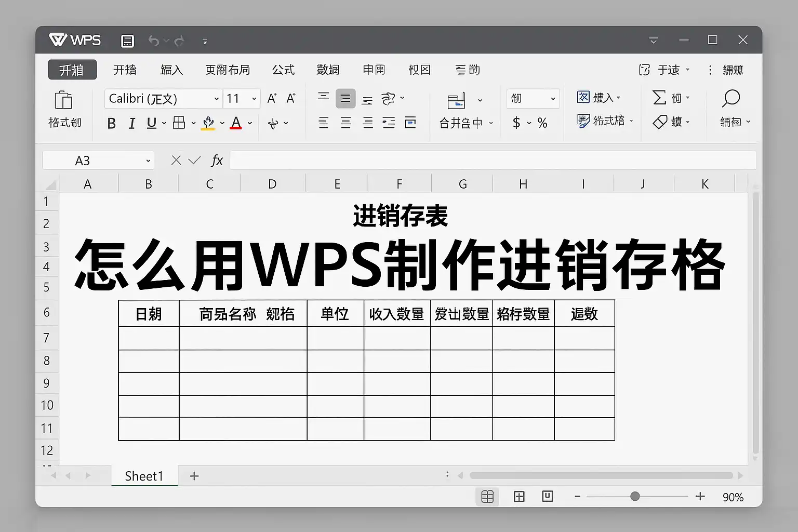This screenshot has width=798, height=532.
Task: Align text to the right
Action: tap(368, 123)
